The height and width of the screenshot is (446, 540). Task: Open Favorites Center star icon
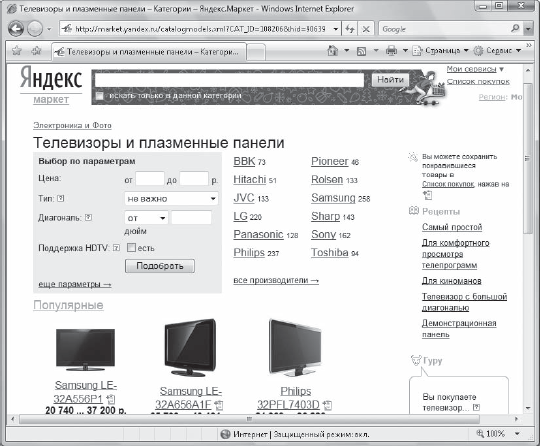pos(16,51)
